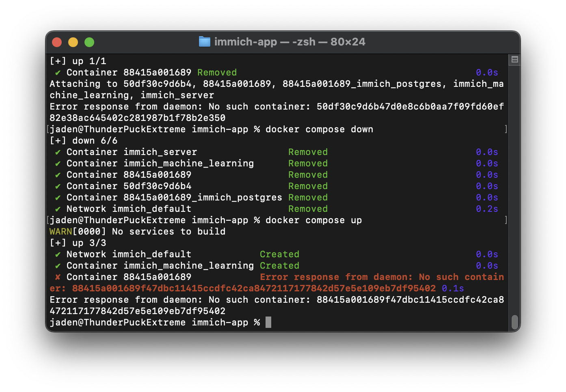Click the checkmark next to Network immich_default Removed

pyautogui.click(x=57, y=209)
